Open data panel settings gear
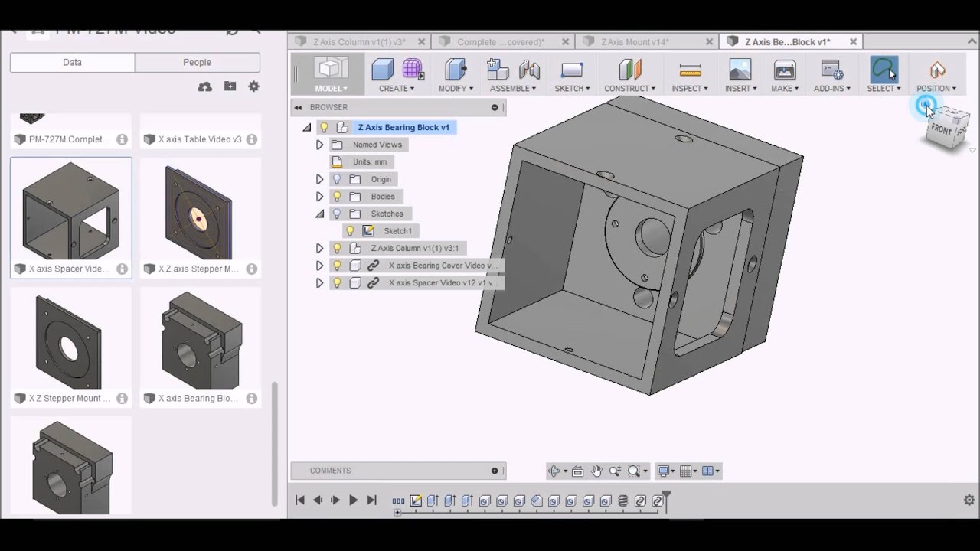The height and width of the screenshot is (551, 980). coord(253,86)
